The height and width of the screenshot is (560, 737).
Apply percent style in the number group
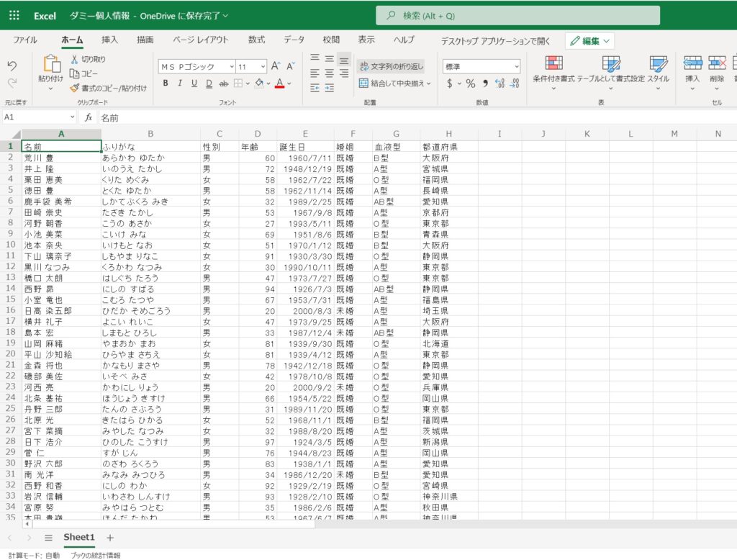tap(471, 83)
